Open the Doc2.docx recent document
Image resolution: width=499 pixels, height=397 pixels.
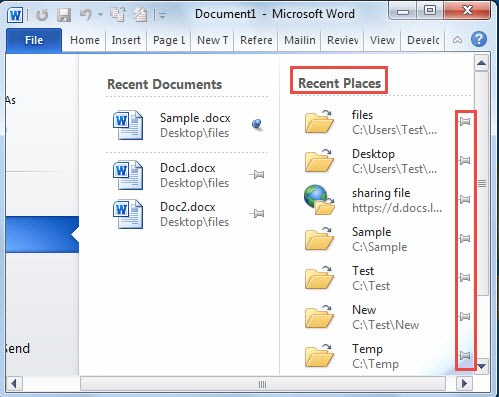coord(187,214)
